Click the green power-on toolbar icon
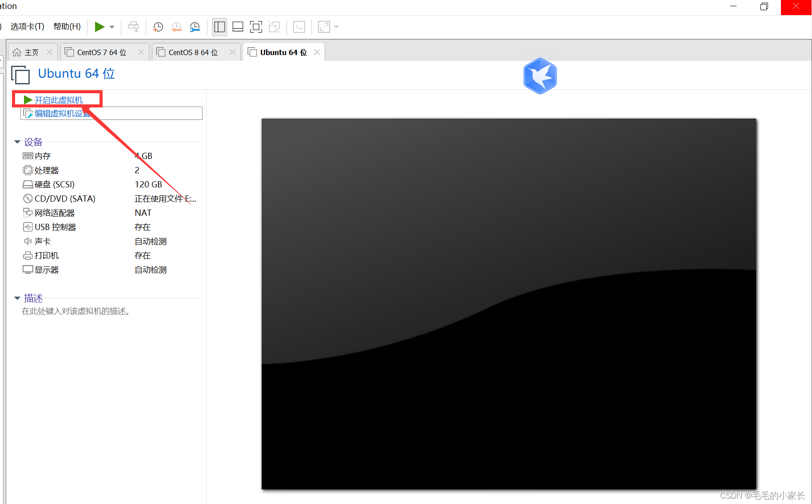The height and width of the screenshot is (504, 812). click(x=100, y=27)
